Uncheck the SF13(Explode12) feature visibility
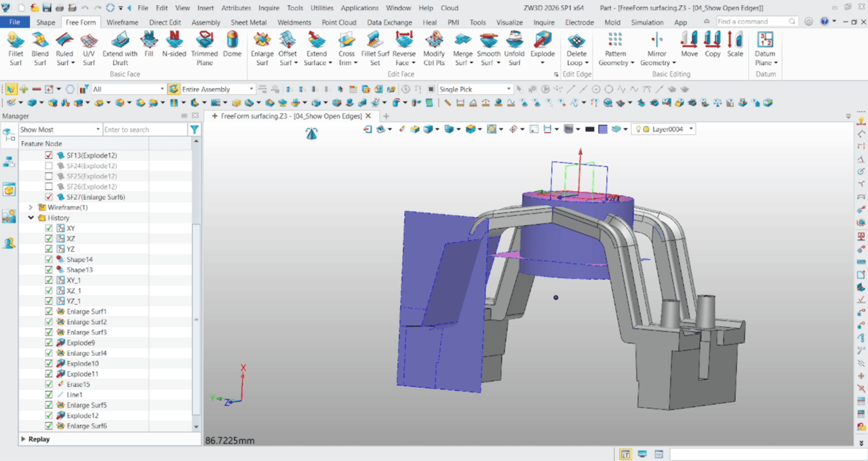 47,155
